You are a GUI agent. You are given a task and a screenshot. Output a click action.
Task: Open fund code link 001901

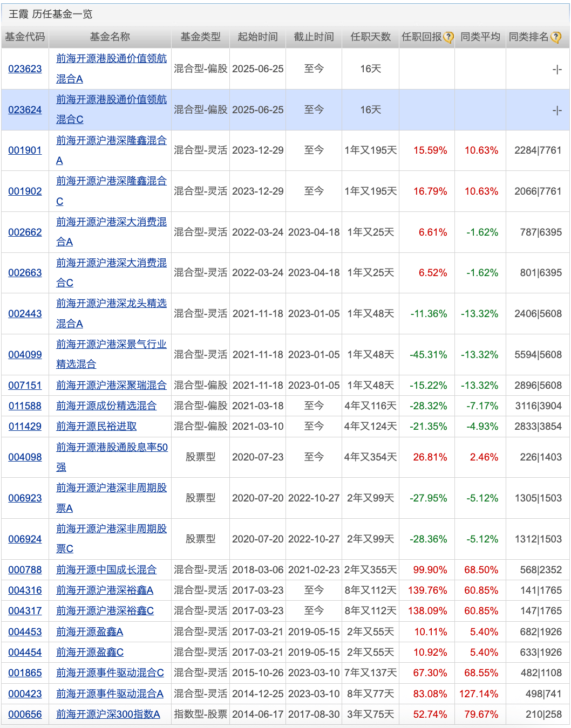25,150
